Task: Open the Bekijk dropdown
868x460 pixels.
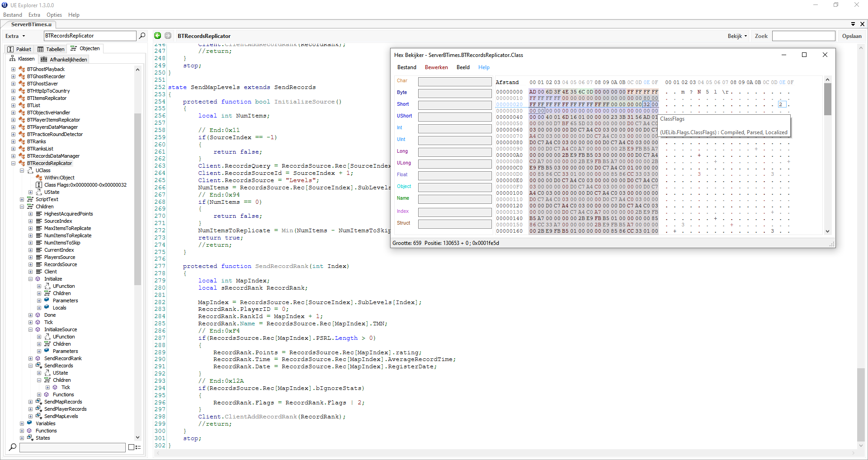Action: point(737,36)
